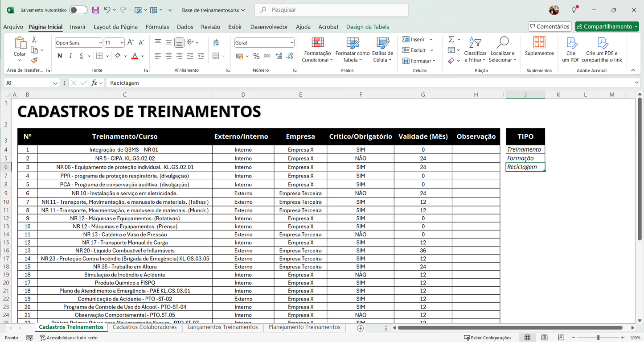Toggle underline formatting
644x342 pixels.
click(x=80, y=56)
